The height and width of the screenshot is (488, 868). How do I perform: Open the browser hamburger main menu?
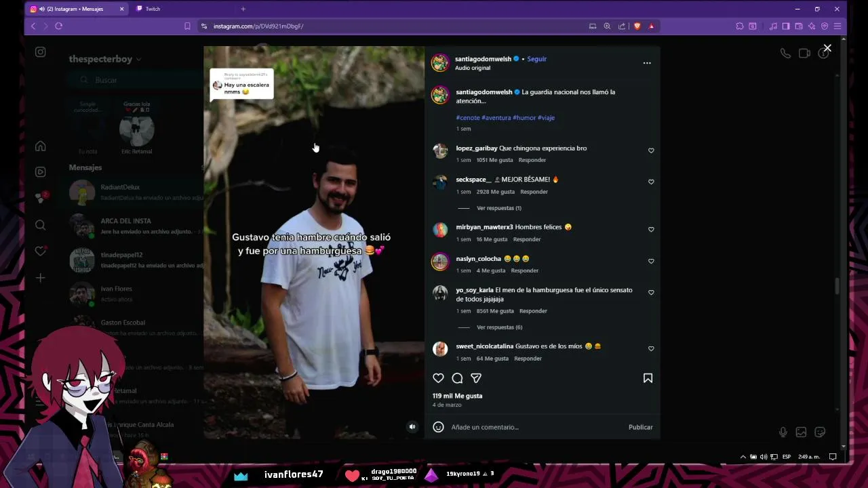click(x=837, y=26)
